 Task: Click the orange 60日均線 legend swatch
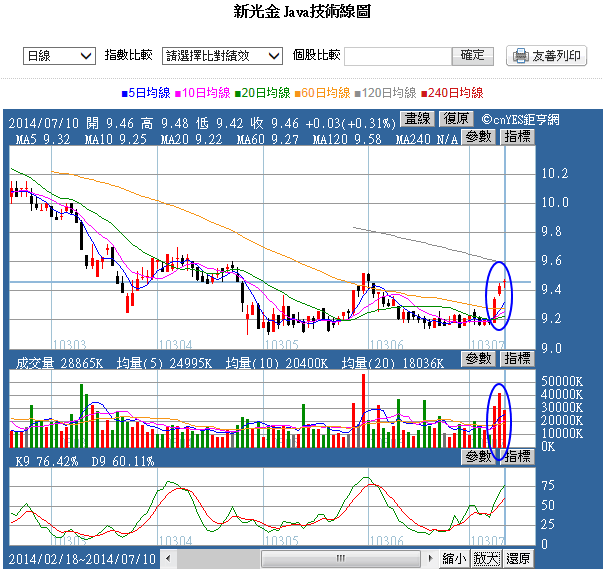[297, 93]
